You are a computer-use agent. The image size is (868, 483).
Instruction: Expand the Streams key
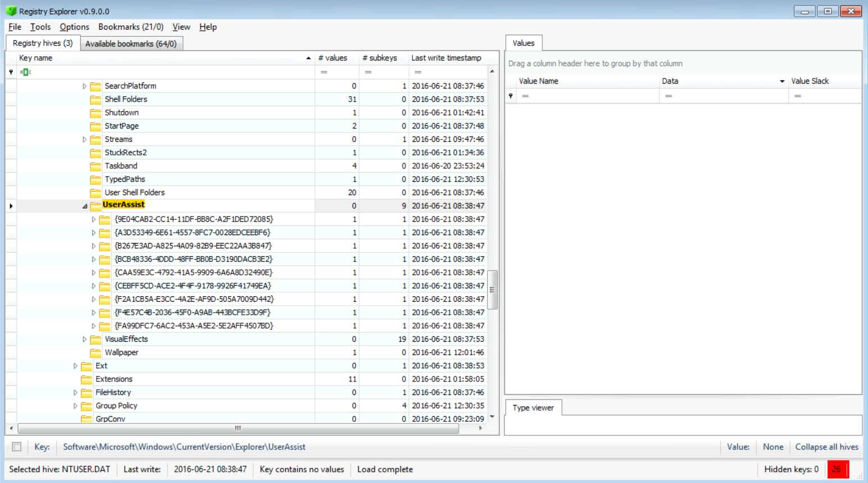[85, 140]
